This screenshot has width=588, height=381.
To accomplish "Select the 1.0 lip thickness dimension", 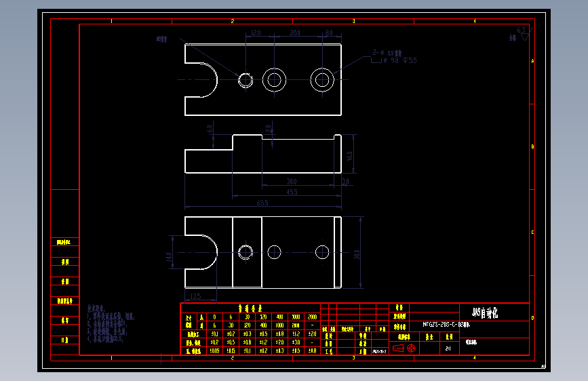I will coord(345,182).
